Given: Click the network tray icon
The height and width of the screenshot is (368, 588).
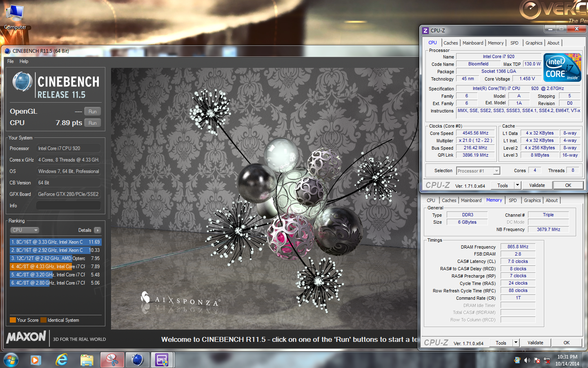Looking at the screenshot, I should click(547, 360).
